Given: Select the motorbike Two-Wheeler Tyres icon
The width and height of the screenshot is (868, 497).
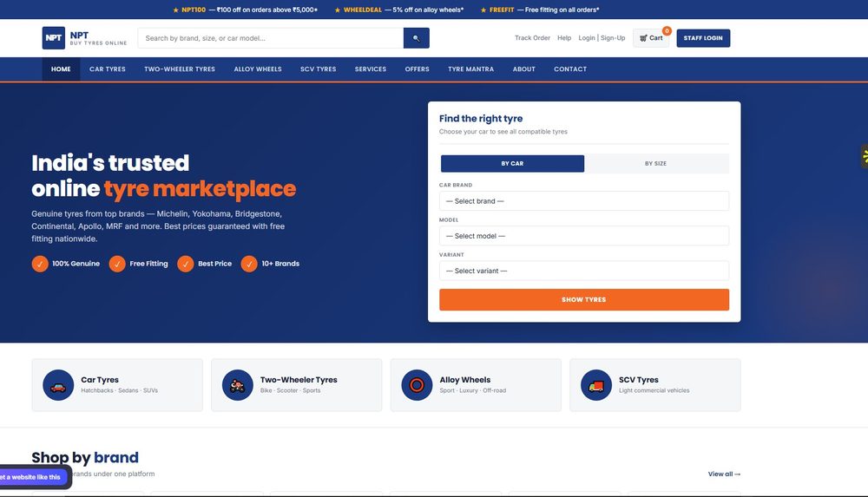Looking at the screenshot, I should [x=238, y=385].
